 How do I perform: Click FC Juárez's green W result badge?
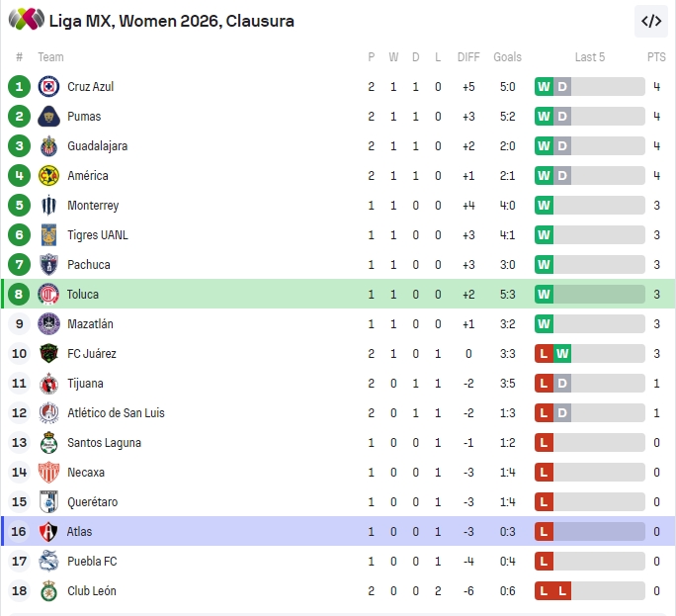[562, 354]
